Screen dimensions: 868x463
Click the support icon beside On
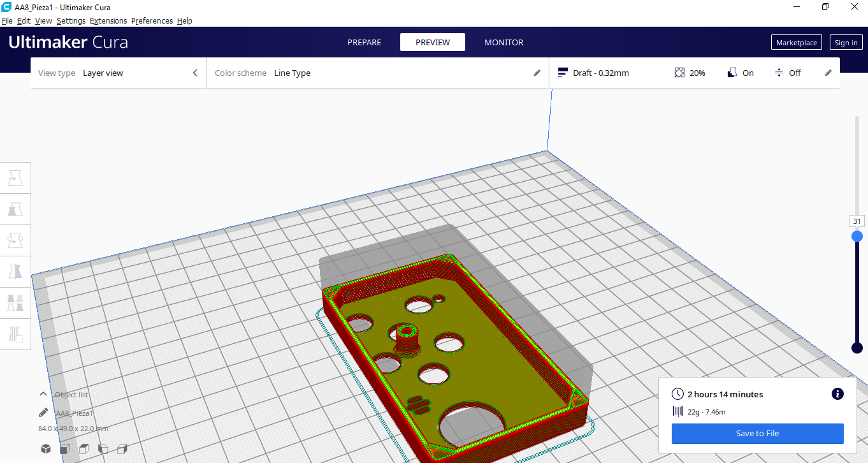(x=732, y=73)
